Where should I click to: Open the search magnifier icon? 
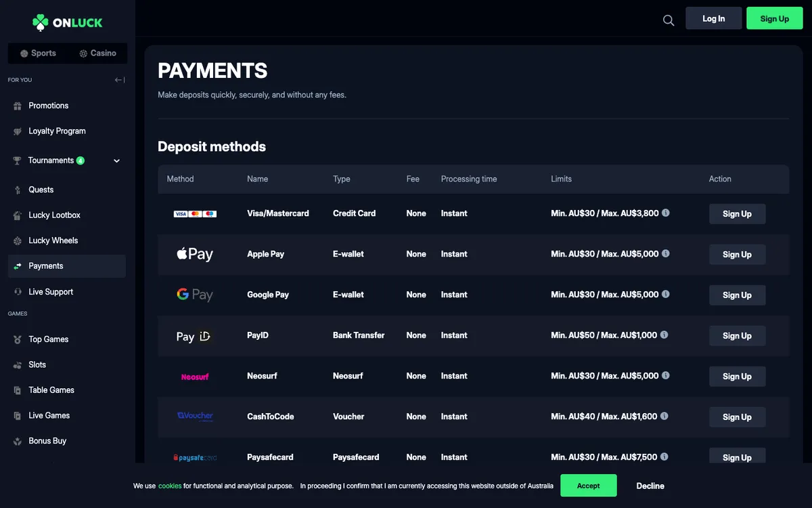coord(669,20)
